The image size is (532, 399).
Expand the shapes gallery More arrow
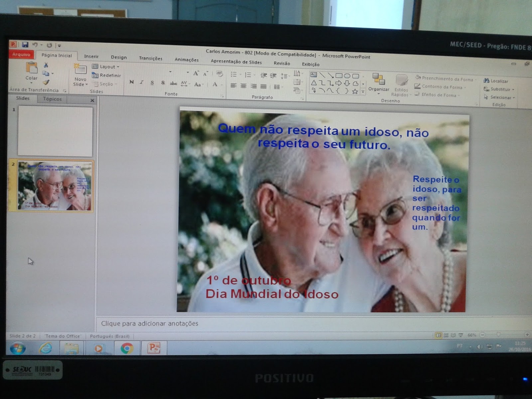pyautogui.click(x=363, y=91)
